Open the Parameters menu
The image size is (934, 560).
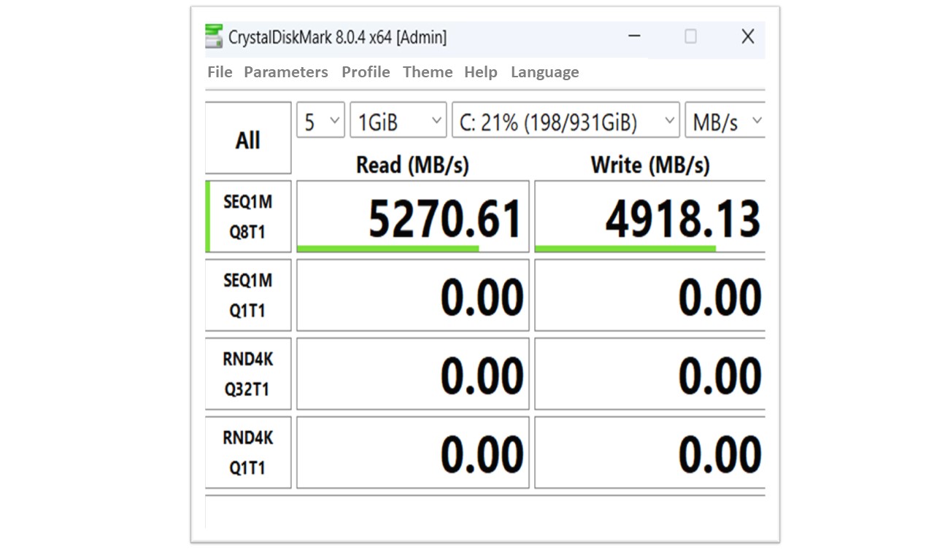pos(286,72)
